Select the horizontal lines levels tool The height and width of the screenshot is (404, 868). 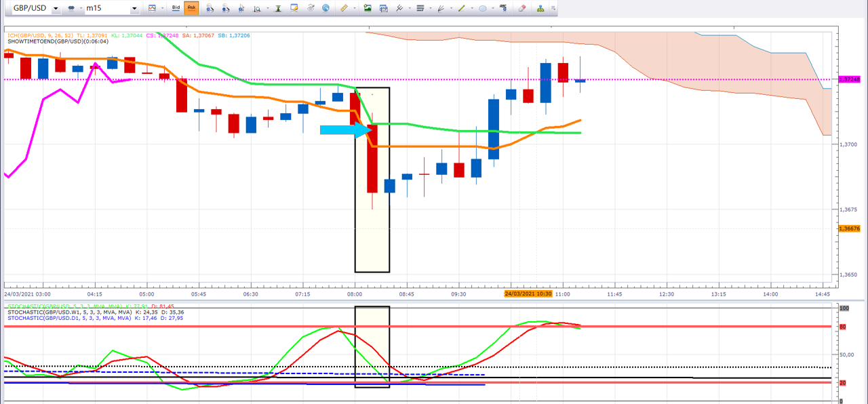[x=420, y=8]
